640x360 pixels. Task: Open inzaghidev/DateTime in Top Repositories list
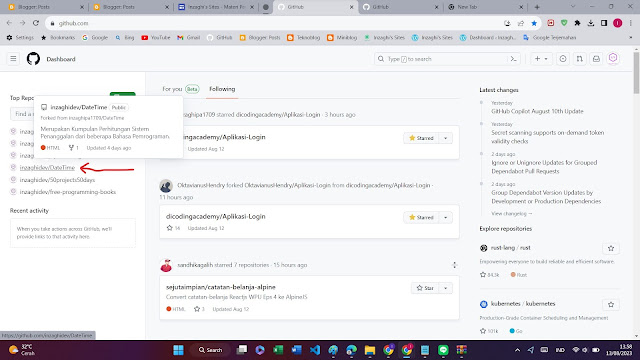point(47,168)
